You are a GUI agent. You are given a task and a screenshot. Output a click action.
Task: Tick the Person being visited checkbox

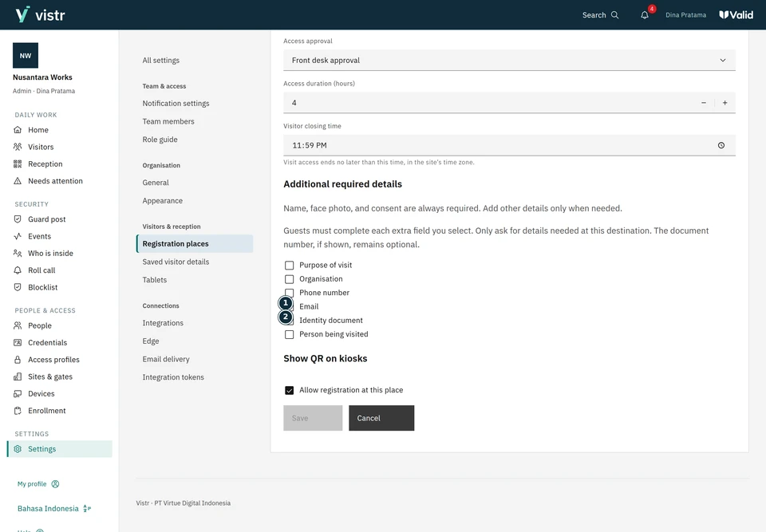point(289,335)
